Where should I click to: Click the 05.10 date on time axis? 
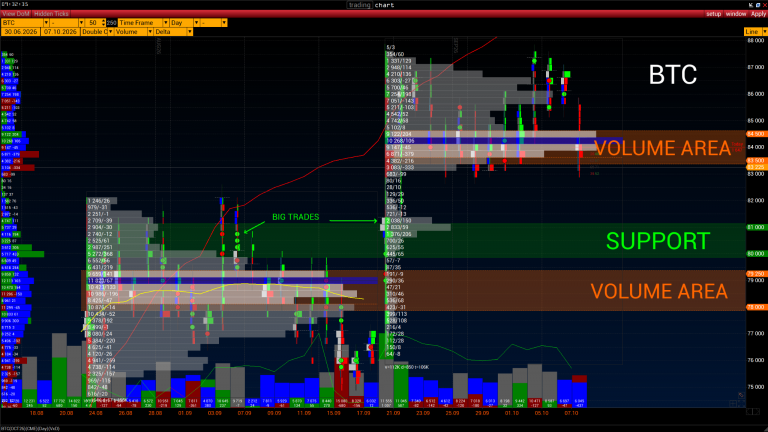pyautogui.click(x=542, y=413)
